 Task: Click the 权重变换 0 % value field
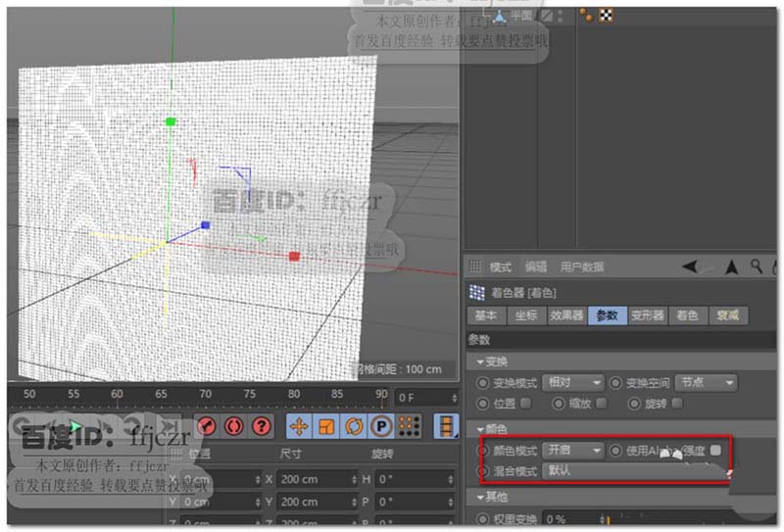click(573, 519)
